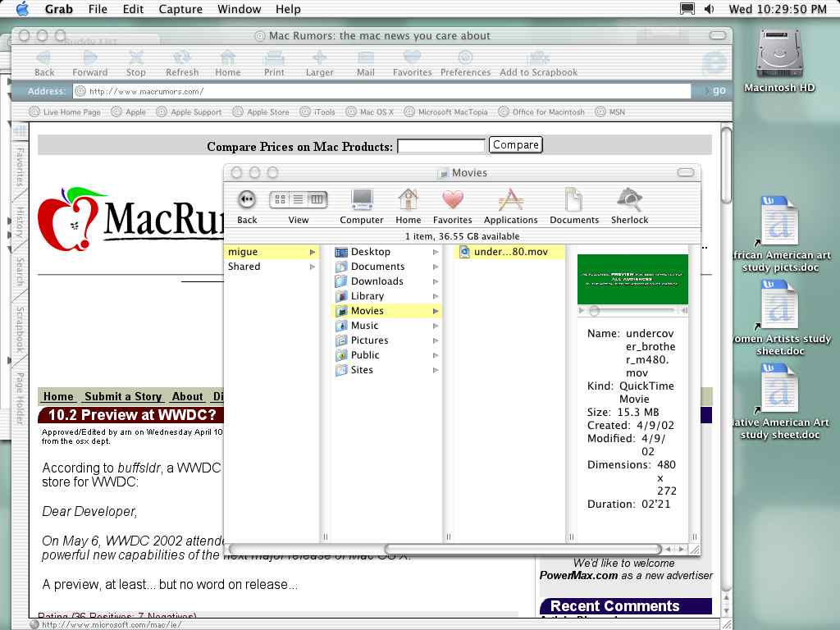
Task: Click the display icon in menu bar
Action: pos(687,9)
